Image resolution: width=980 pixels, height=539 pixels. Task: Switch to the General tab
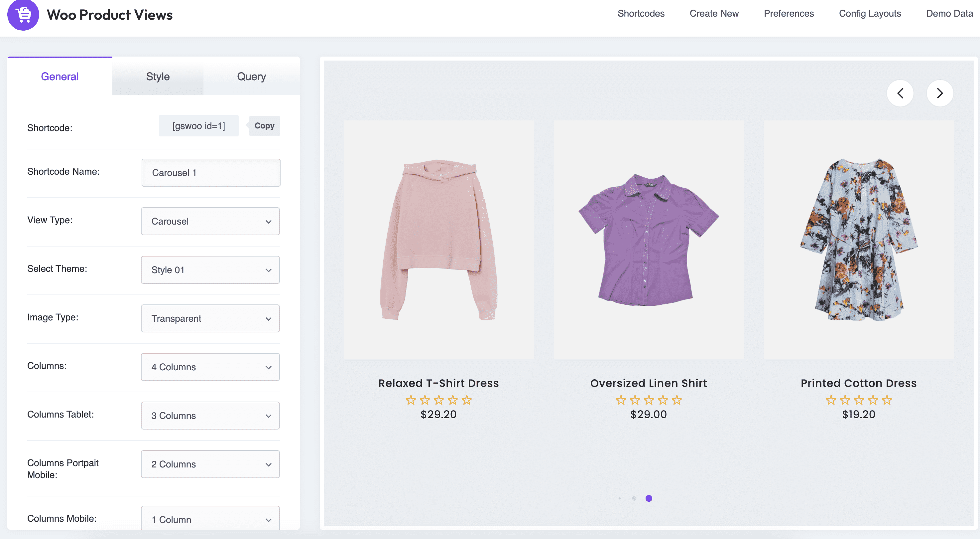click(60, 77)
